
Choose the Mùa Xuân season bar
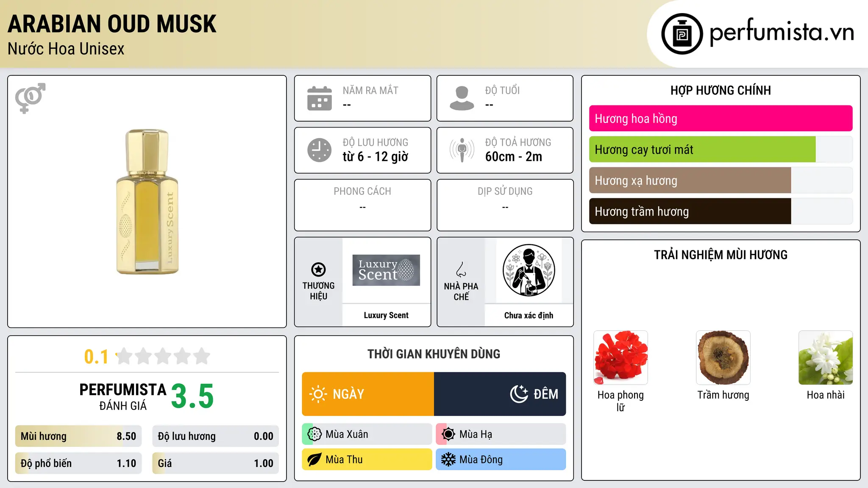[367, 434]
